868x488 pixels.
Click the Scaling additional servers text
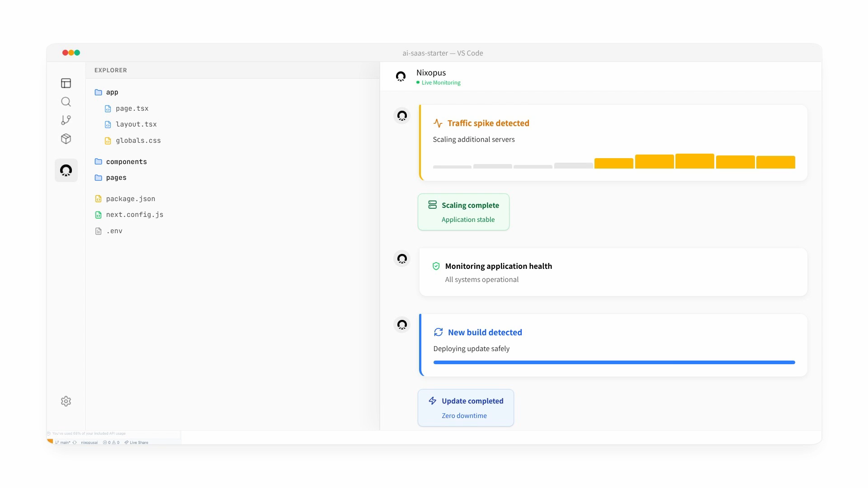point(474,140)
